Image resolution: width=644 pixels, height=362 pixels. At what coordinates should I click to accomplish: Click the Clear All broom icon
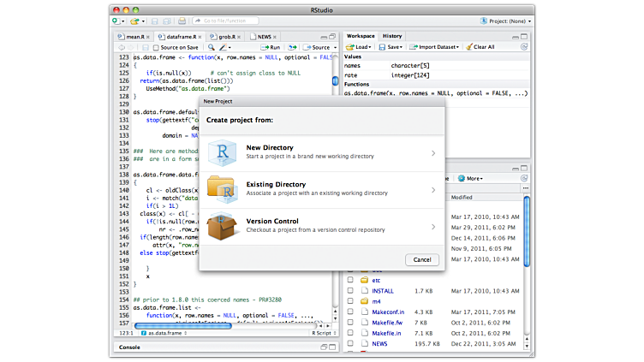point(468,47)
